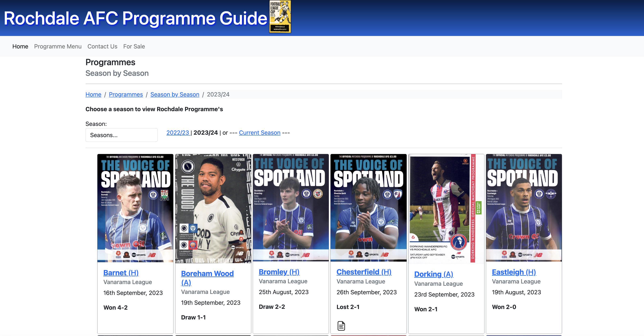Open the For Sale menu item
The width and height of the screenshot is (644, 336).
(134, 47)
